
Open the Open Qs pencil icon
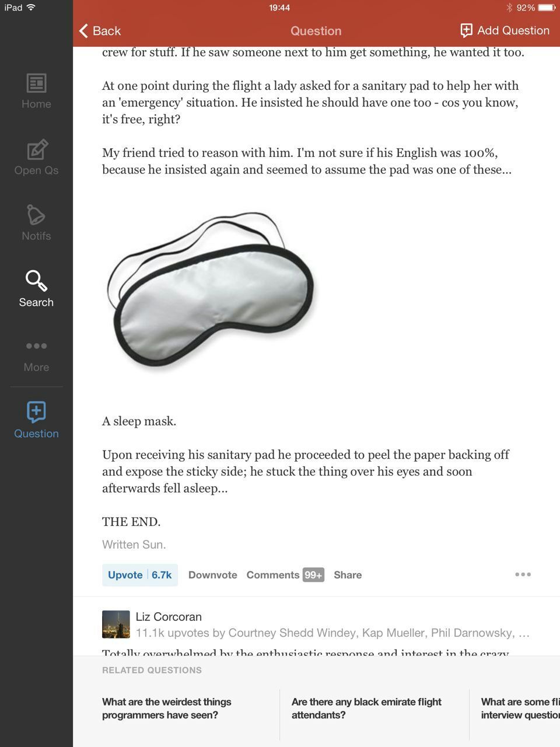36,149
